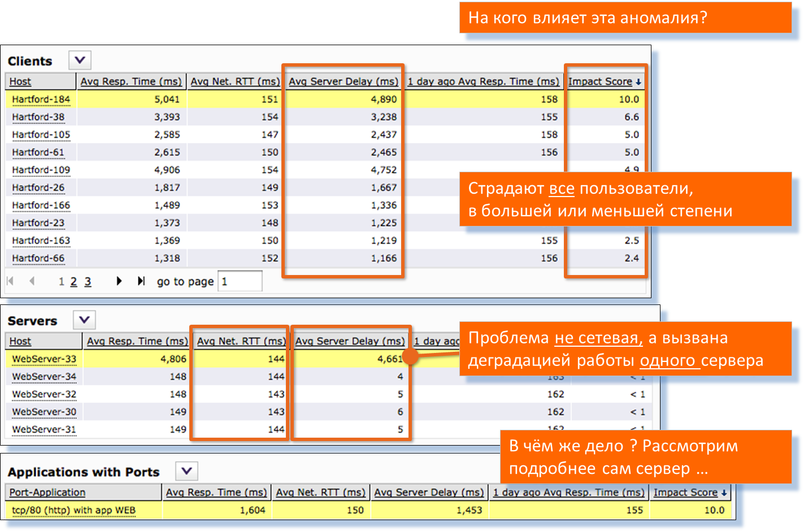Image resolution: width=804 pixels, height=532 pixels.
Task: Open host Hartford-26
Action: tap(38, 187)
